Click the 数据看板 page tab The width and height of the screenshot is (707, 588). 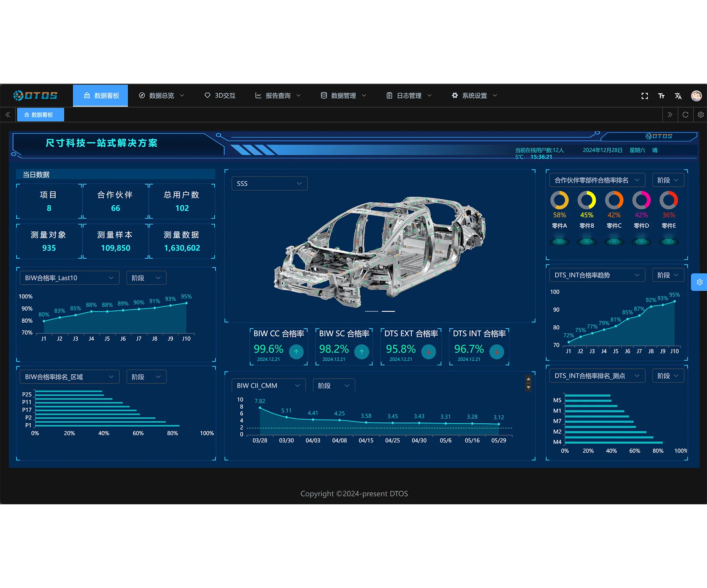click(x=41, y=115)
